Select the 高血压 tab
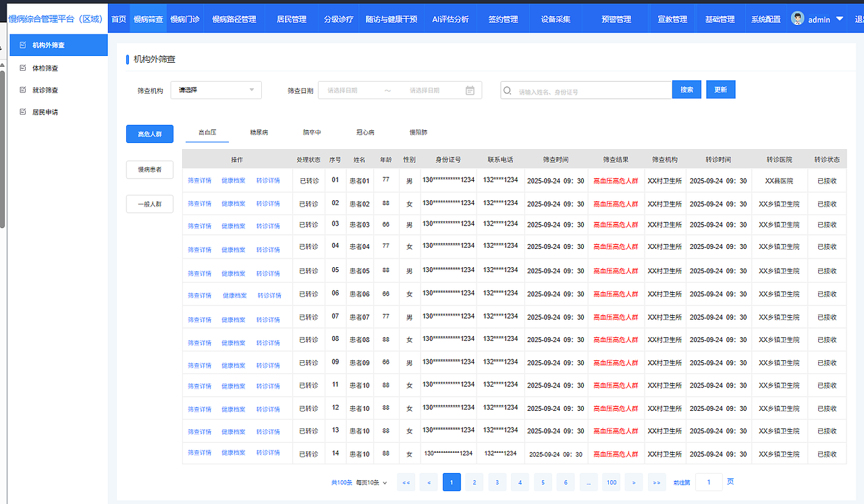 point(207,133)
